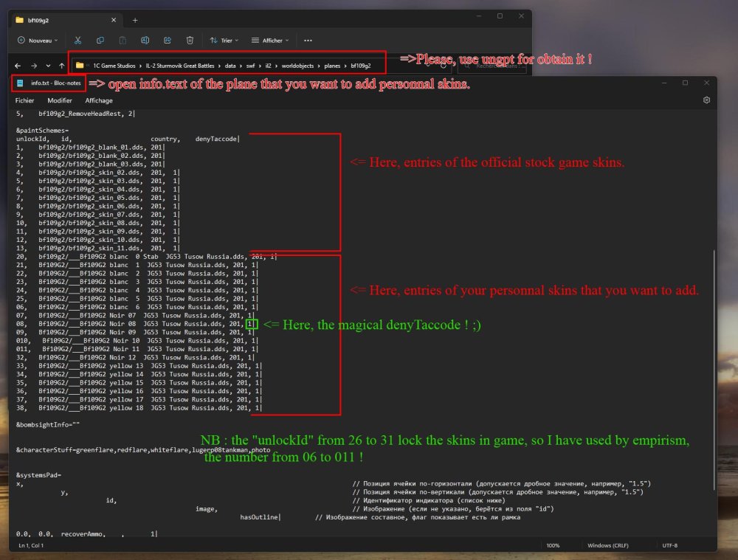Open the Fichier menu in Notepad
This screenshot has width=738, height=560.
[25, 100]
